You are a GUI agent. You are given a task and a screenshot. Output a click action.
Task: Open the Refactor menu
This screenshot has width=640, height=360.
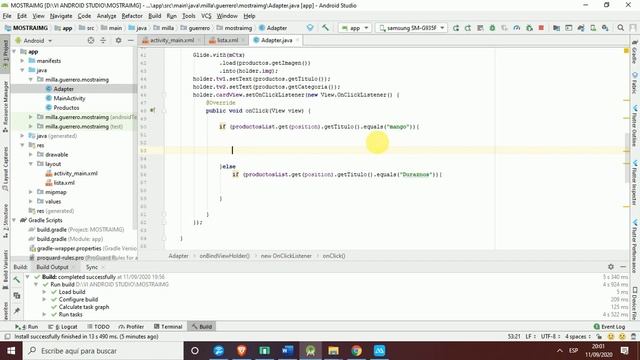coord(132,16)
